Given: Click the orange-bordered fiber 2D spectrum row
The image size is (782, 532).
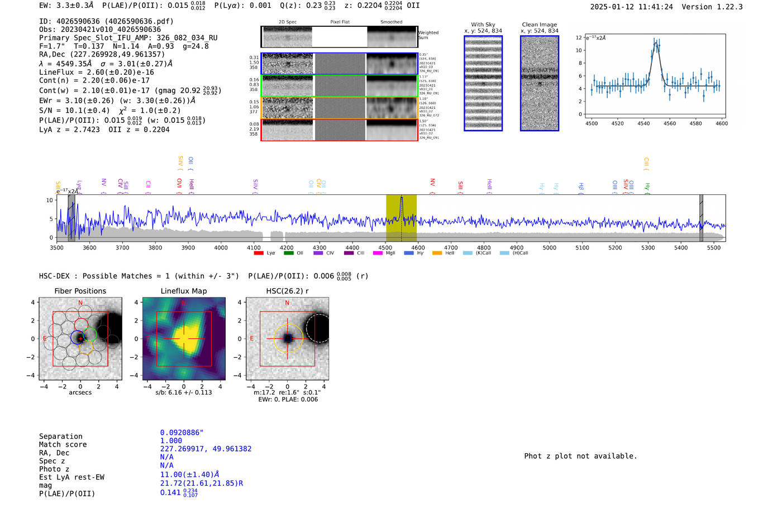Looking at the screenshot, I should click(340, 108).
